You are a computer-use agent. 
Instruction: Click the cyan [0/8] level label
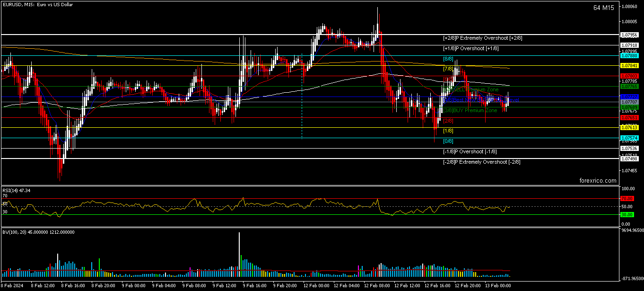pos(448,141)
